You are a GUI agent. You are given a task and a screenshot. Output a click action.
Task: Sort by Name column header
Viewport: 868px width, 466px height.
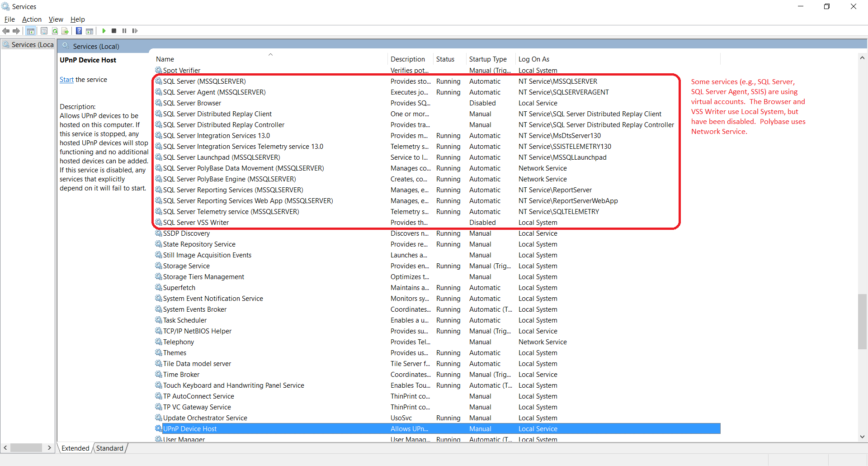tap(270, 59)
